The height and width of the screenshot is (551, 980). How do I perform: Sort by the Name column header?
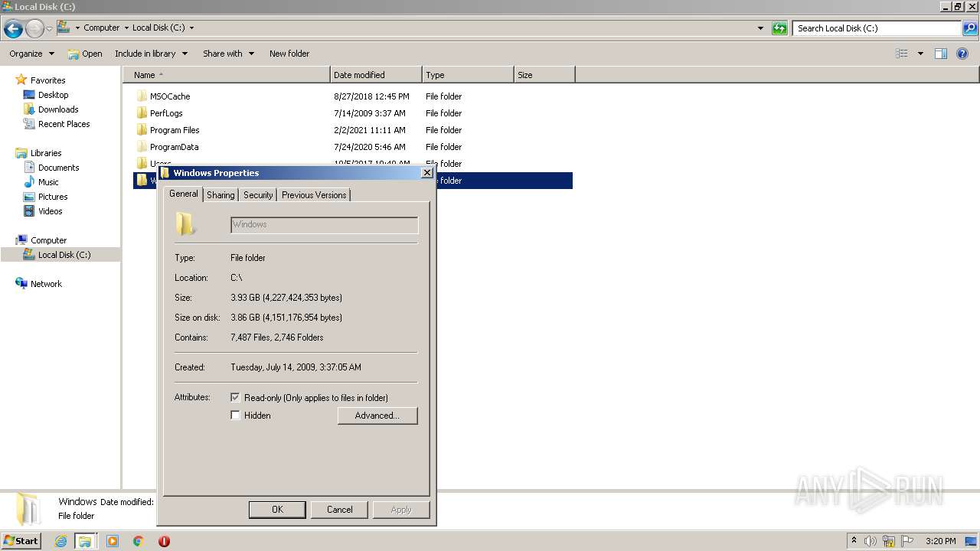coord(227,75)
